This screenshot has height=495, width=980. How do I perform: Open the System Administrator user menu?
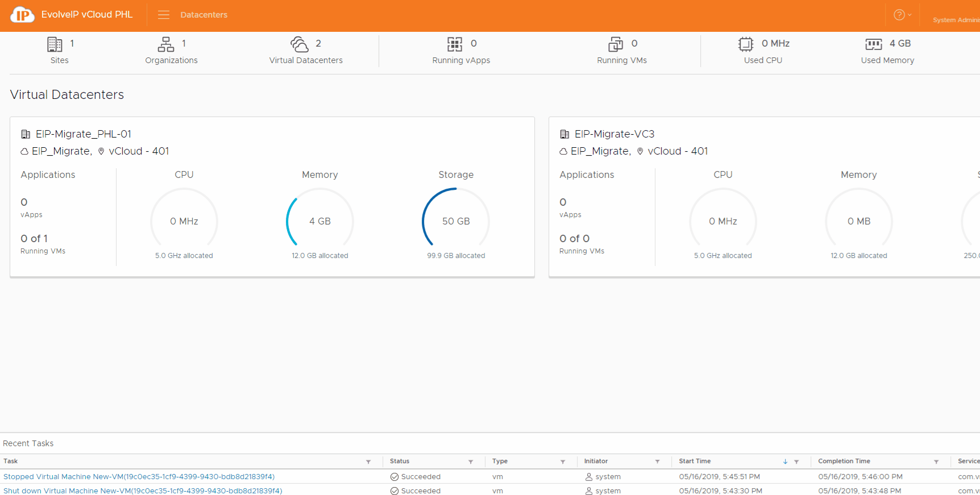(956, 20)
